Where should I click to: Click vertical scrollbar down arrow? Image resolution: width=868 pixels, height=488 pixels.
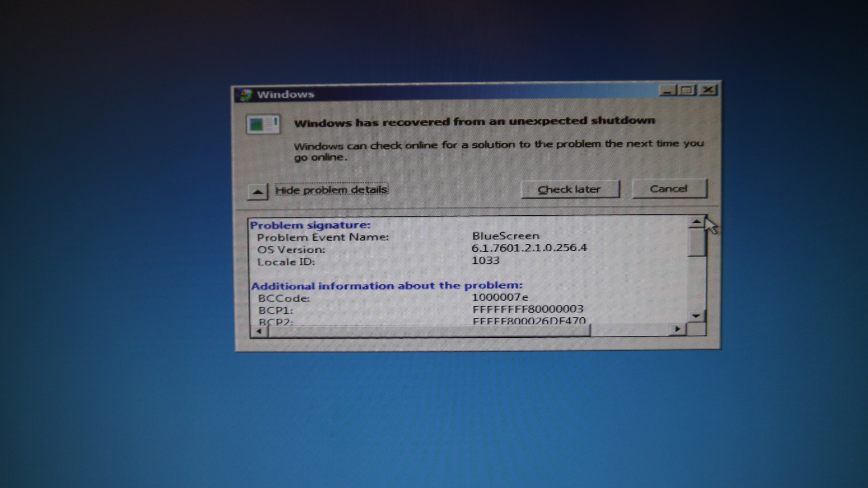[x=696, y=315]
